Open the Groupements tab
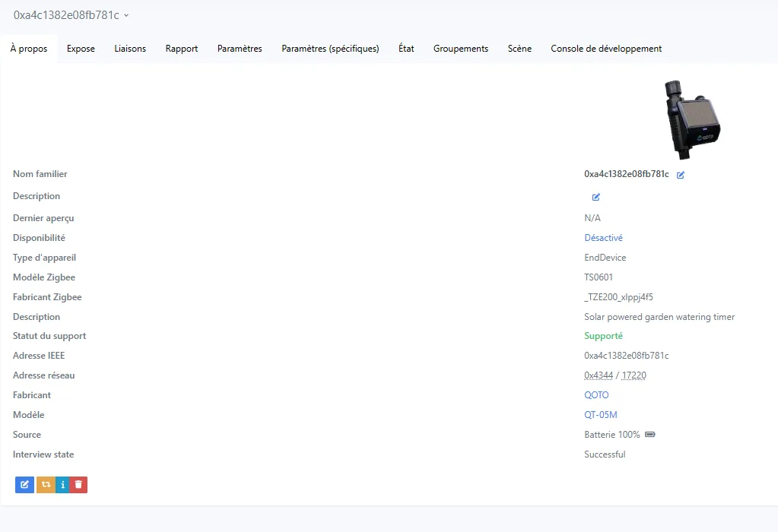Image resolution: width=778 pixels, height=532 pixels. [461, 49]
